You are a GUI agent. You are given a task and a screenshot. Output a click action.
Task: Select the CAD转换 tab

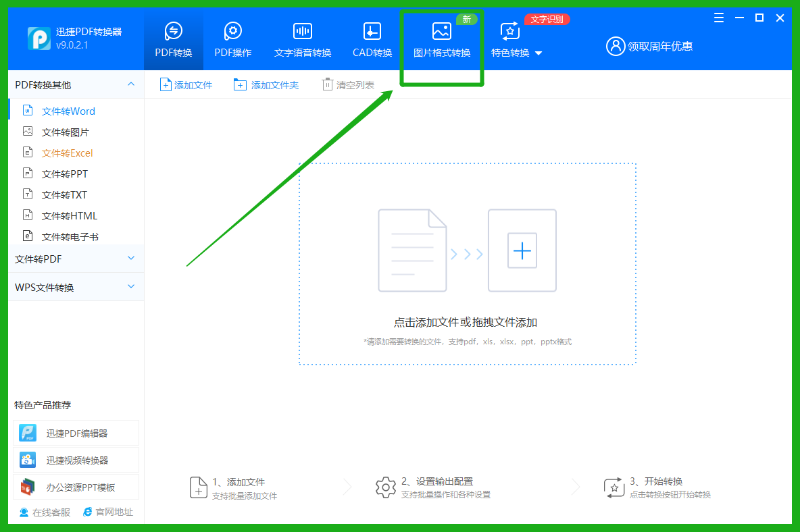pyautogui.click(x=372, y=40)
